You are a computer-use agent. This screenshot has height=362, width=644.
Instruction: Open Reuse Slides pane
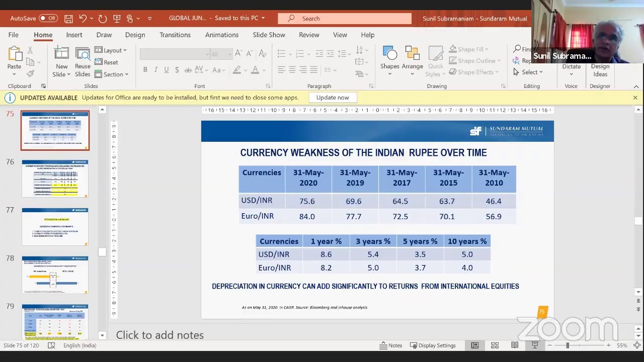click(83, 62)
